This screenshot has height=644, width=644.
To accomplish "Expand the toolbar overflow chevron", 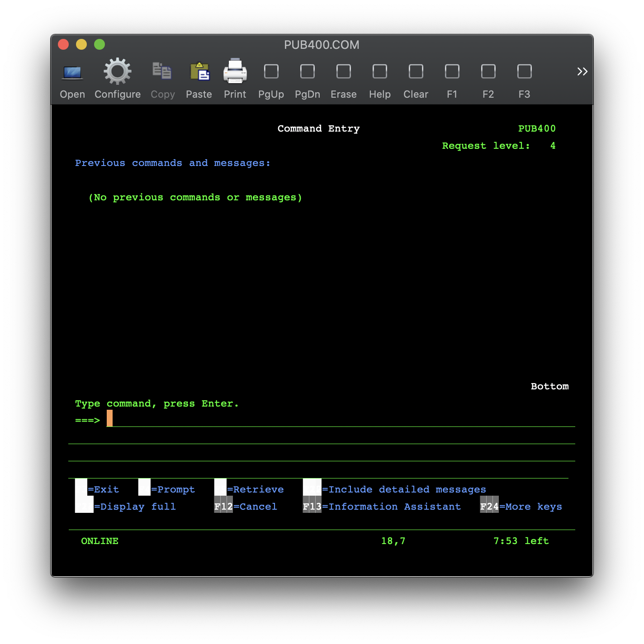I will pyautogui.click(x=582, y=71).
